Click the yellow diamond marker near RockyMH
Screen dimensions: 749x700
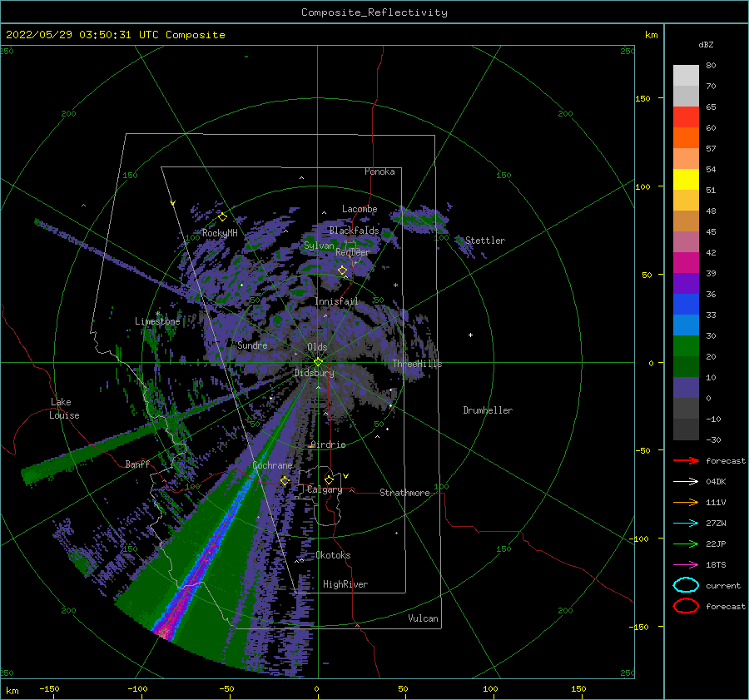pyautogui.click(x=222, y=217)
